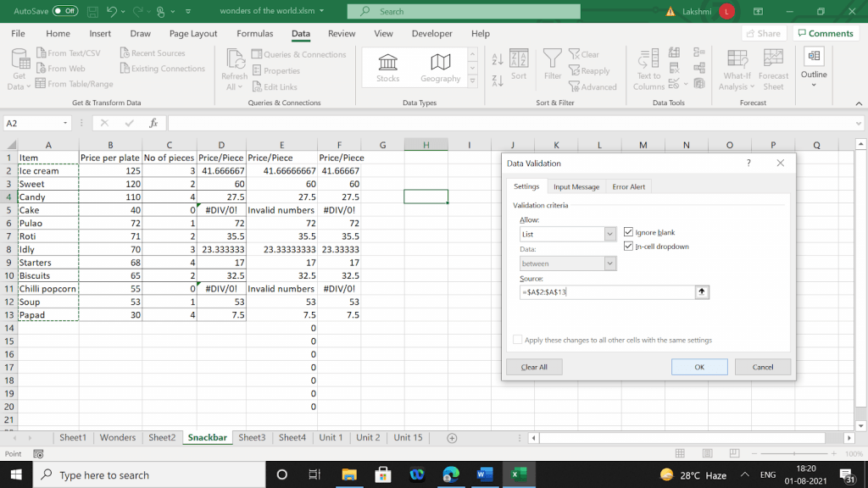
Task: Uncheck the Ignore blank checkbox
Action: 628,232
